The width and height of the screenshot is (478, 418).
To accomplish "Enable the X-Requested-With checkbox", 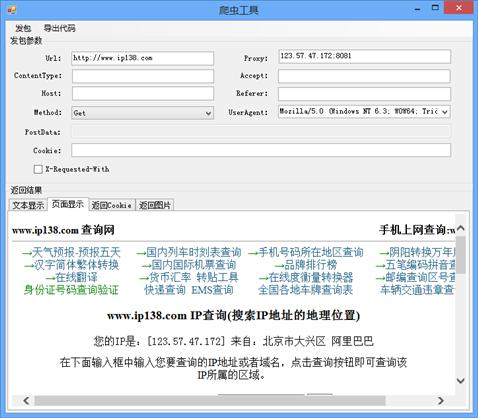I will [38, 169].
